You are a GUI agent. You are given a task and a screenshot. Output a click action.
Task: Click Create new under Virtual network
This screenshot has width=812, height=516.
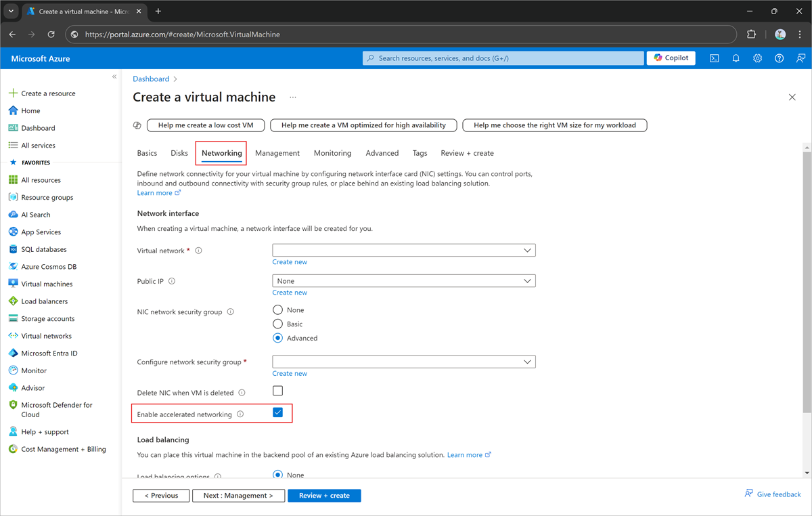pos(290,262)
